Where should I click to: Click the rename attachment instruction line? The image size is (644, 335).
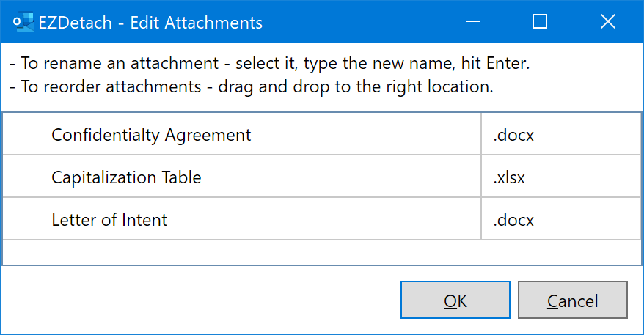click(269, 63)
